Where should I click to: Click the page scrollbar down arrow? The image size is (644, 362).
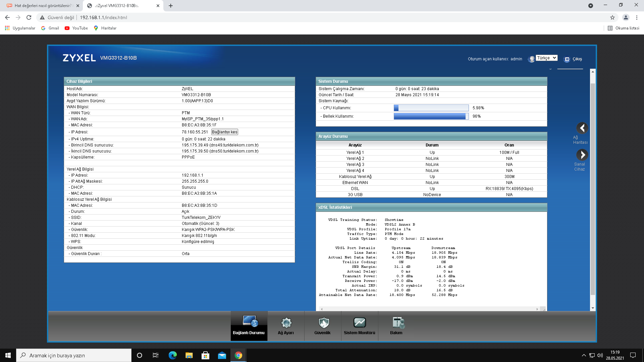[x=593, y=308]
